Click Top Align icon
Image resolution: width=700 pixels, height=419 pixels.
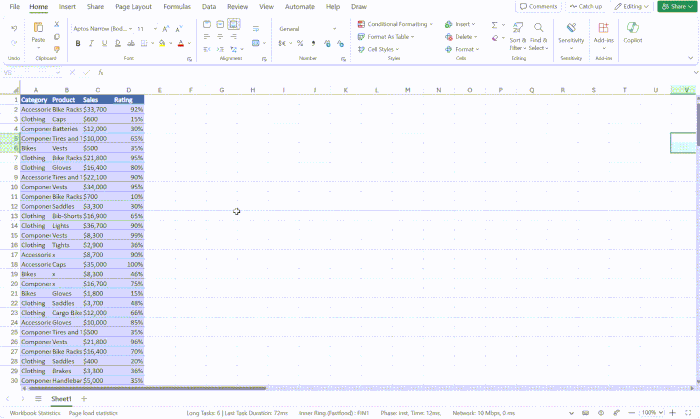(x=207, y=24)
